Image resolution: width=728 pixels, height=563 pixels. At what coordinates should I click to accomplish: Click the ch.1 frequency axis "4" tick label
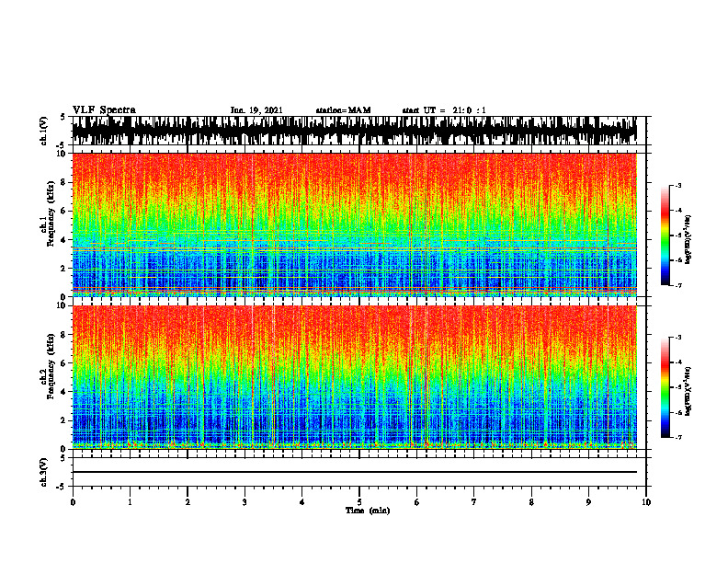point(63,240)
